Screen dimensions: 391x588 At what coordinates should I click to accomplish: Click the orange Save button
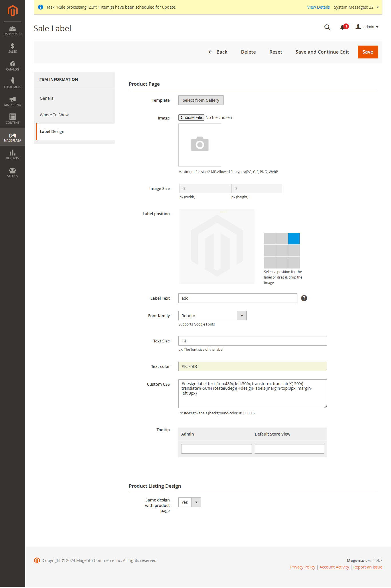click(368, 52)
